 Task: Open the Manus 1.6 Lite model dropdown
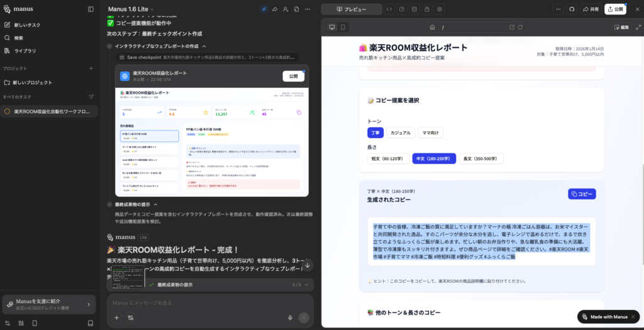tap(131, 9)
